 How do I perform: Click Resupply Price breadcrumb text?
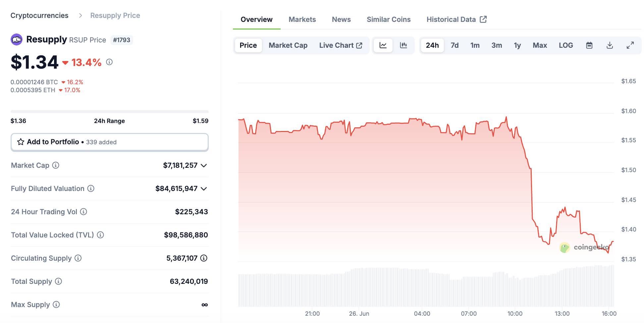(115, 16)
